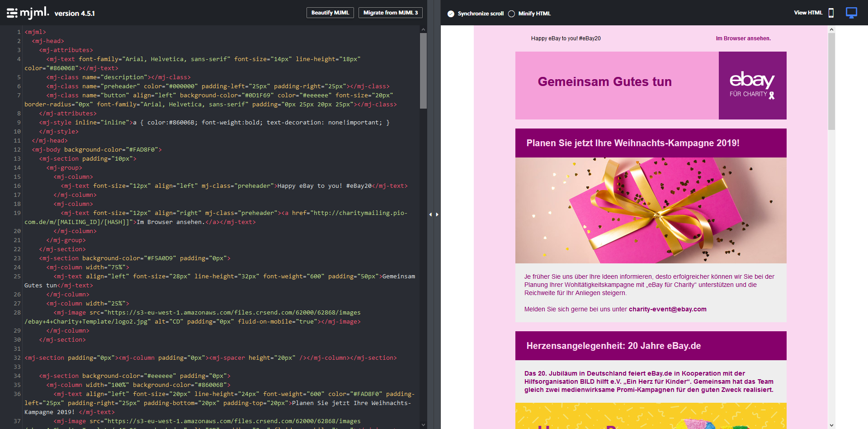868x429 pixels.
Task: Click the preview pane scroll-down arrow
Action: (x=831, y=425)
